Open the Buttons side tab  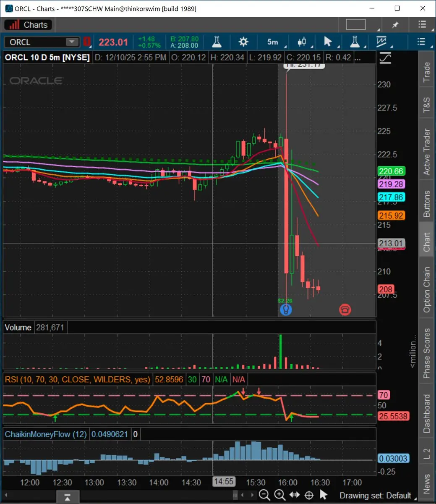[427, 204]
